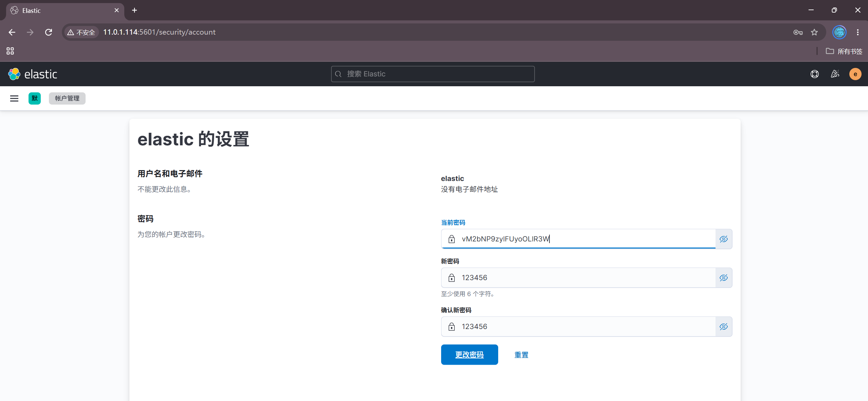Click the 搜索 Elastic search box
The image size is (868, 401).
433,74
